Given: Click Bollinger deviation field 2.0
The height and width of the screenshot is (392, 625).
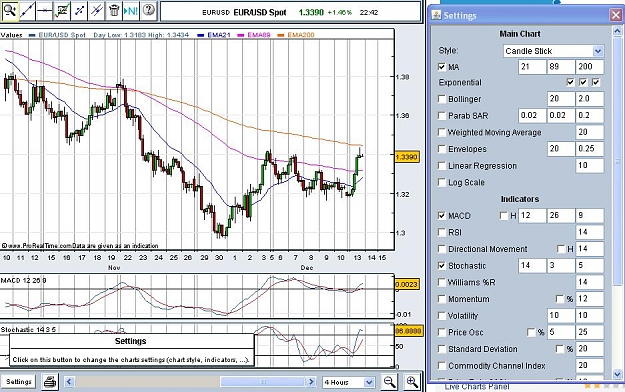Looking at the screenshot, I should click(x=590, y=99).
